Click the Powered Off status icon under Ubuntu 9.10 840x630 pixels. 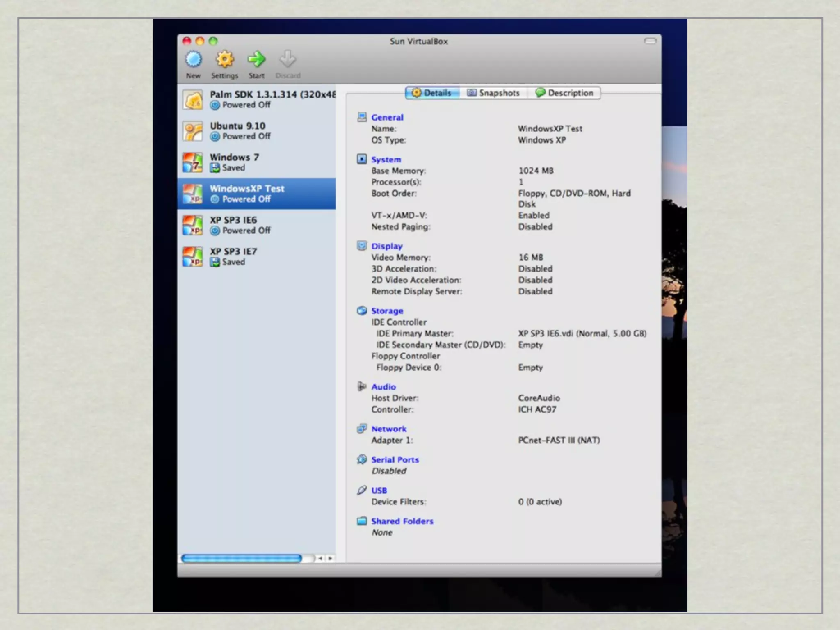click(x=215, y=137)
